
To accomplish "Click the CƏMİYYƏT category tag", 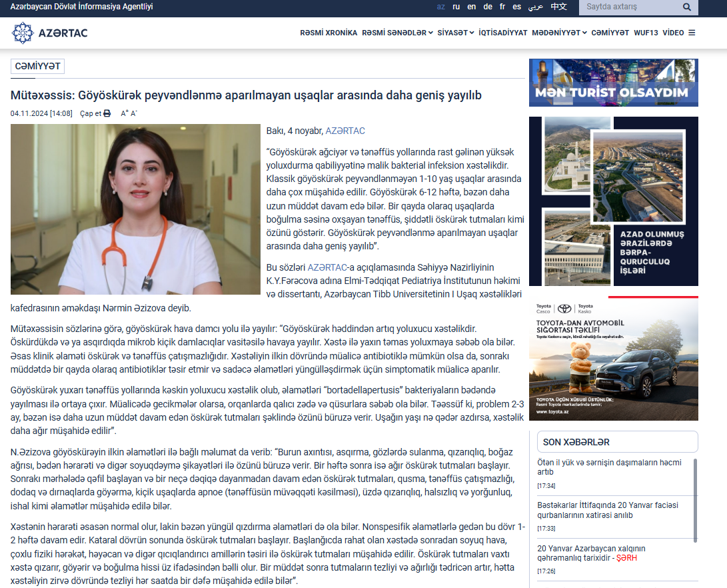I will point(37,66).
